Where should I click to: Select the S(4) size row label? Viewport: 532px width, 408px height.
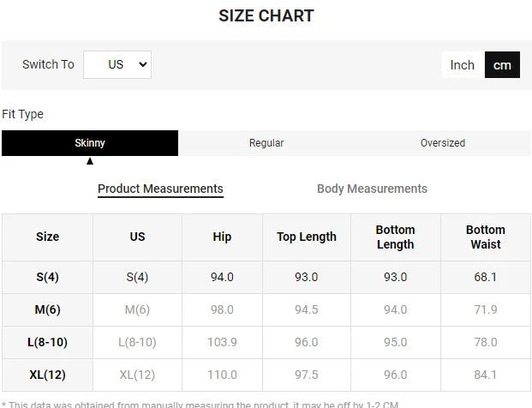point(47,278)
